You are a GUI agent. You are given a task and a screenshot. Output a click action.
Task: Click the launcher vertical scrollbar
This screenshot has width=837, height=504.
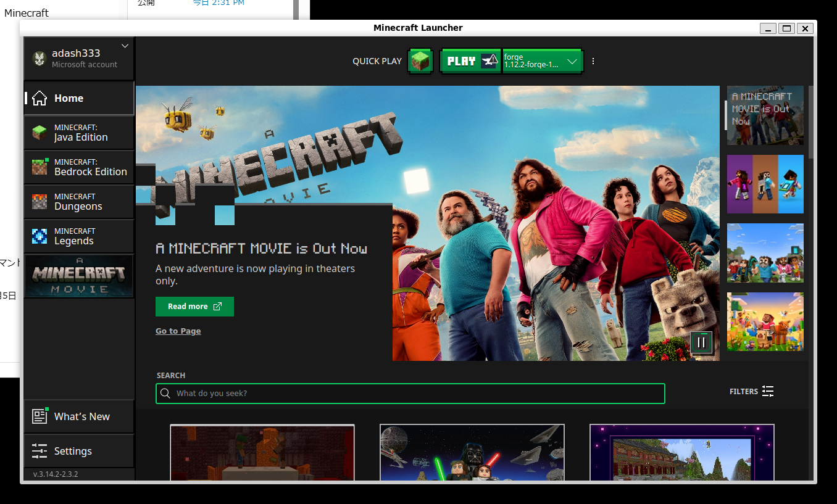tap(810, 123)
